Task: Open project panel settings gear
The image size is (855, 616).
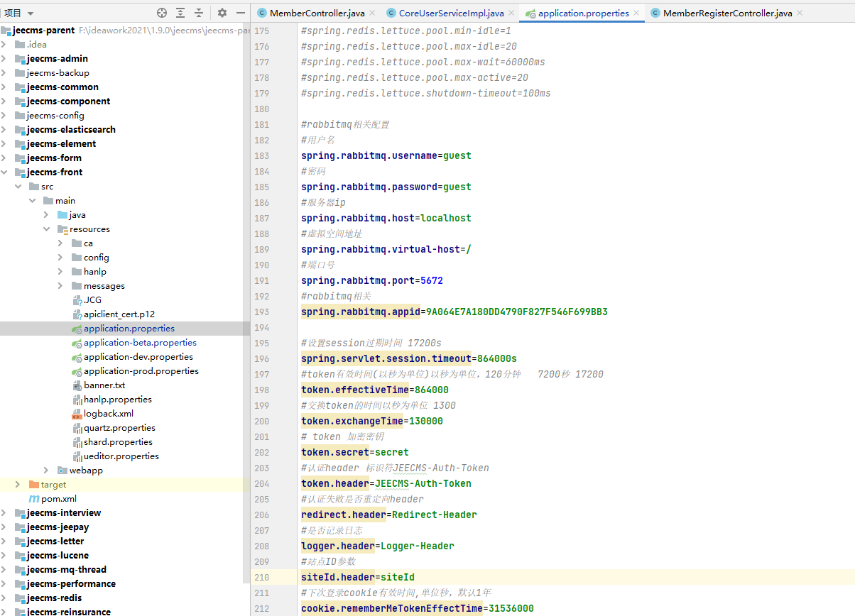Action: 222,13
